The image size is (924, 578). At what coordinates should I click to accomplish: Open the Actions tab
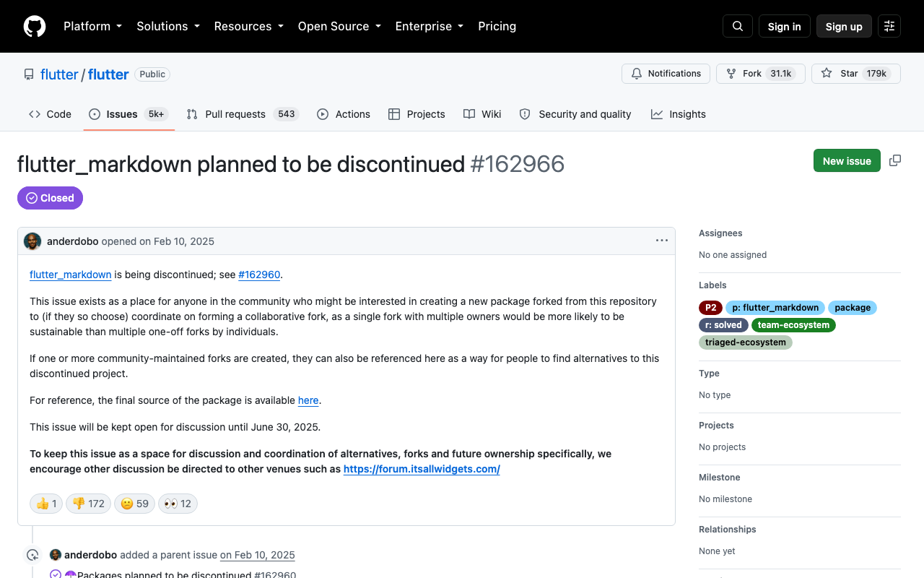[344, 114]
